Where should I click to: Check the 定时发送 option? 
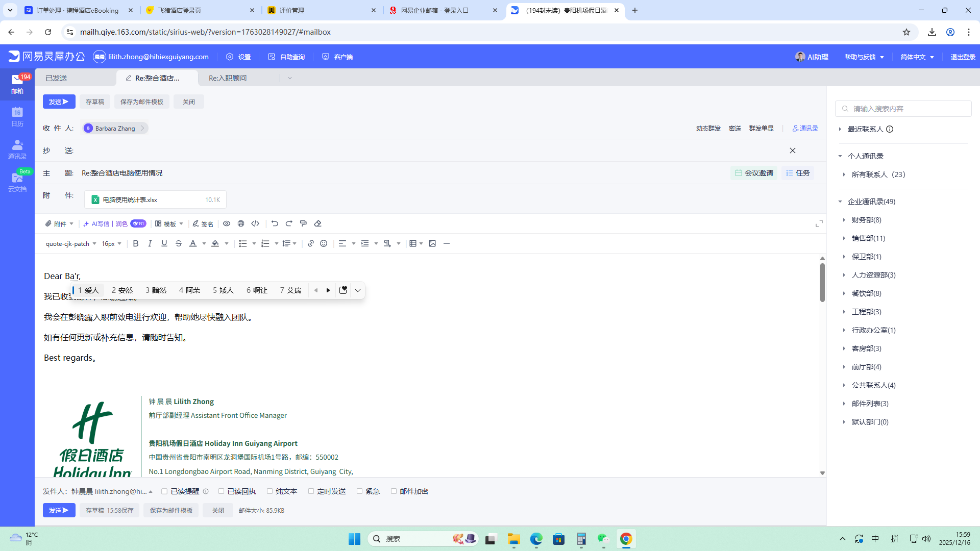311,491
